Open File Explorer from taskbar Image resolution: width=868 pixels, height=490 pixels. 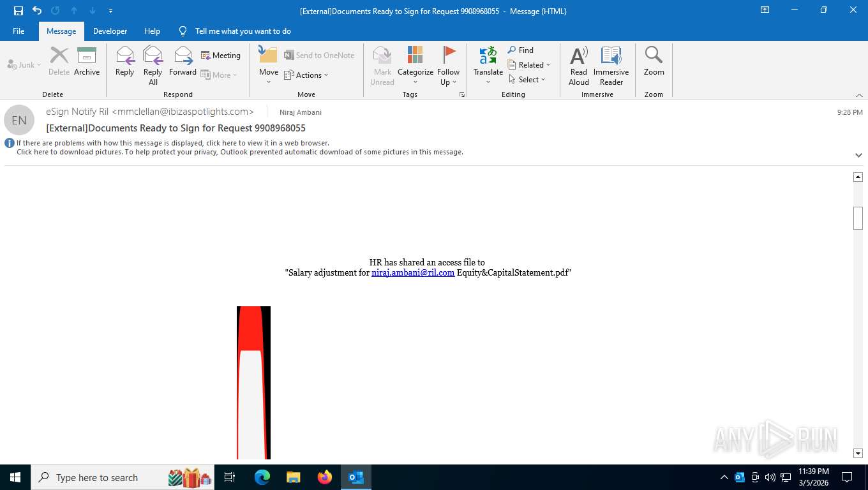293,477
